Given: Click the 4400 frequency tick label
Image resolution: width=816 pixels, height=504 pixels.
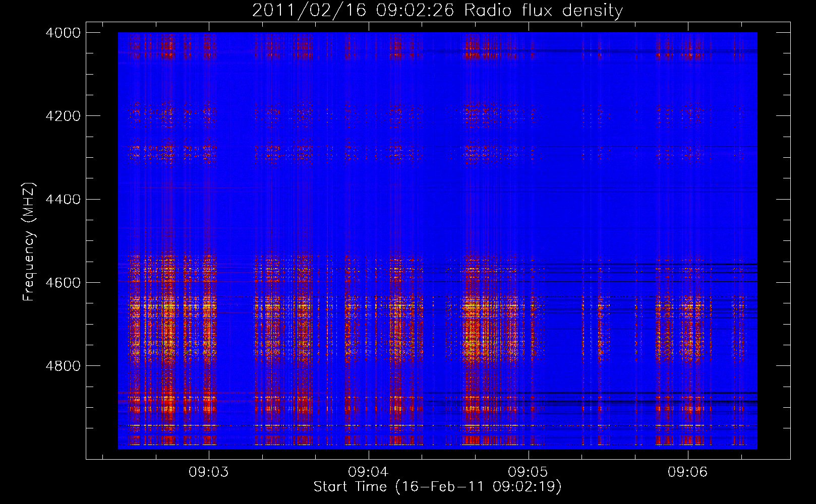Looking at the screenshot, I should 63,200.
